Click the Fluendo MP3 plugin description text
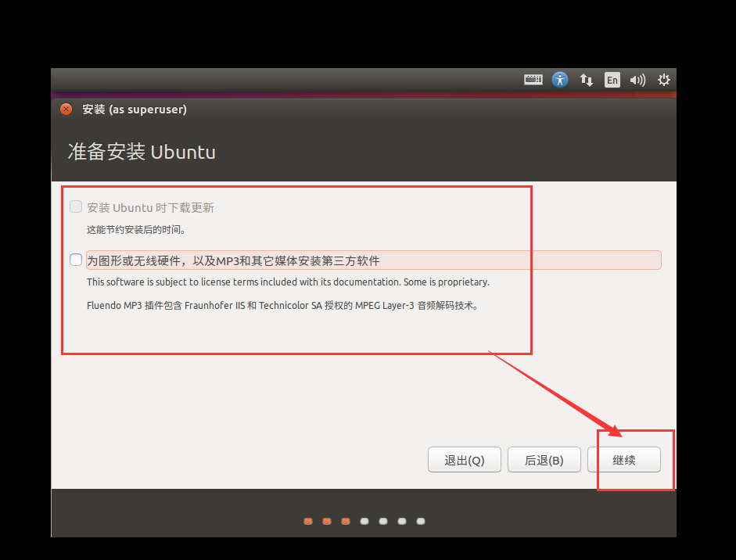The height and width of the screenshot is (560, 736). [282, 306]
